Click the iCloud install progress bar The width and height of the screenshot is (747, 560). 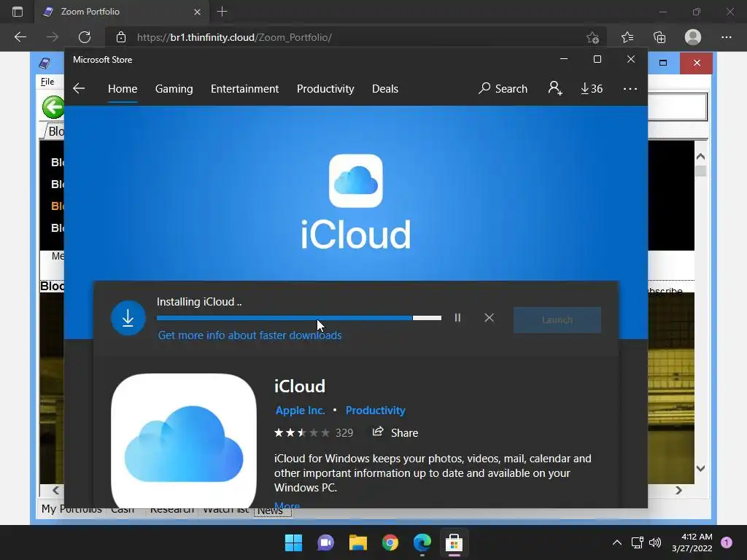pyautogui.click(x=298, y=318)
